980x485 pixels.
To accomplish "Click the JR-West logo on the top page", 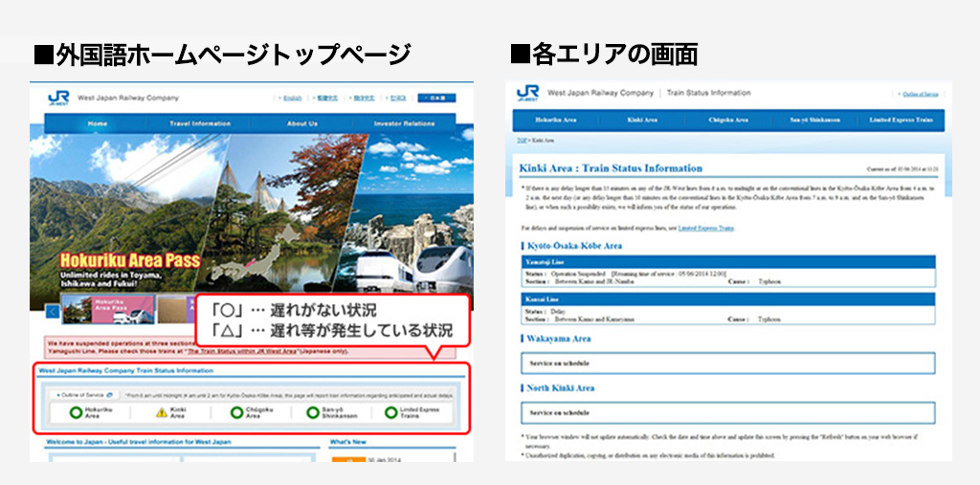I will click(x=58, y=99).
